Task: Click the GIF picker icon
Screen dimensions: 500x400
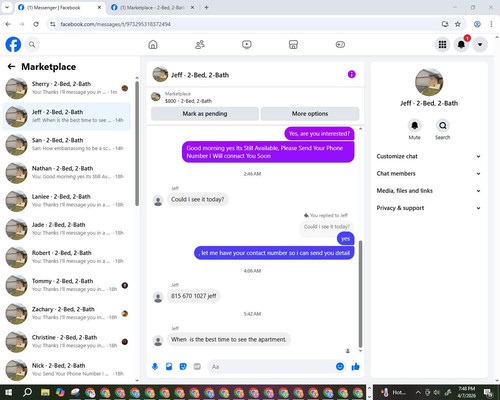Action: click(x=197, y=367)
